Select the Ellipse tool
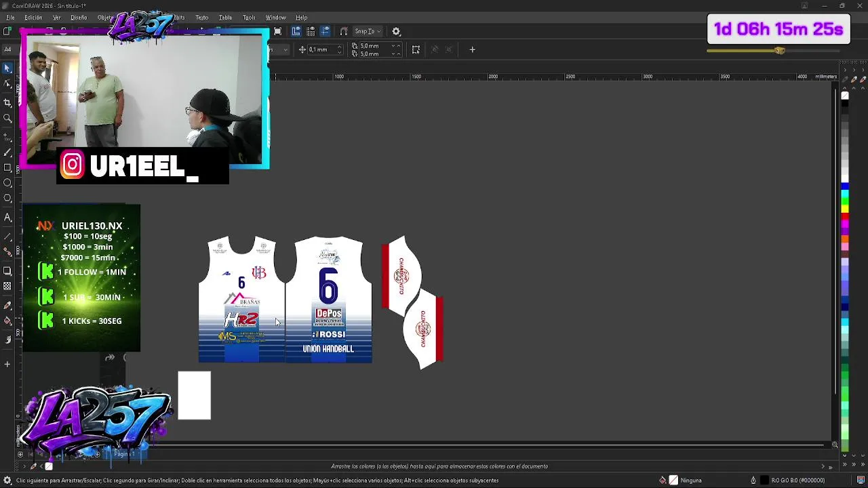Screen dimensions: 868x488 click(7, 183)
